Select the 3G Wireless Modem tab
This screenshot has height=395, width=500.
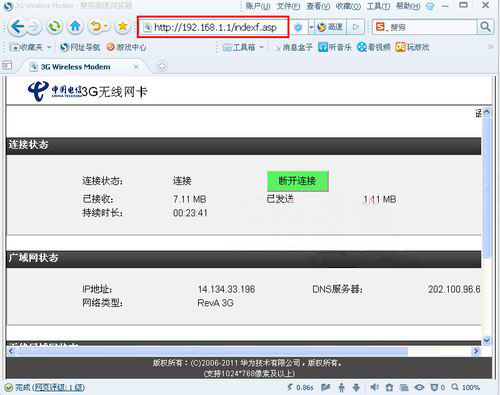[x=84, y=67]
